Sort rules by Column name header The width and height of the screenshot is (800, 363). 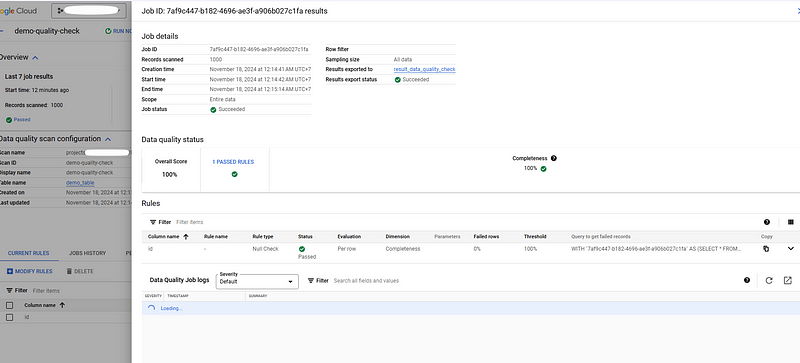pyautogui.click(x=168, y=236)
